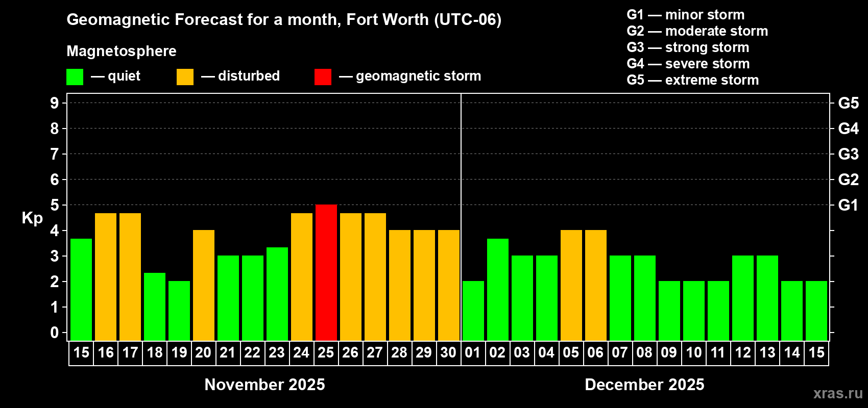The image size is (868, 408).
Task: Select the date label 15 in December
Action: click(x=816, y=353)
